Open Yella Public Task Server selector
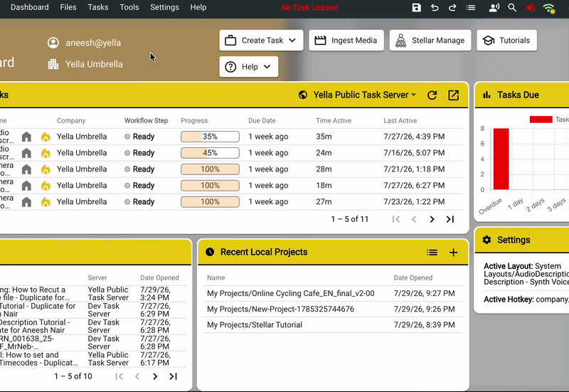The image size is (569, 392). coord(358,95)
